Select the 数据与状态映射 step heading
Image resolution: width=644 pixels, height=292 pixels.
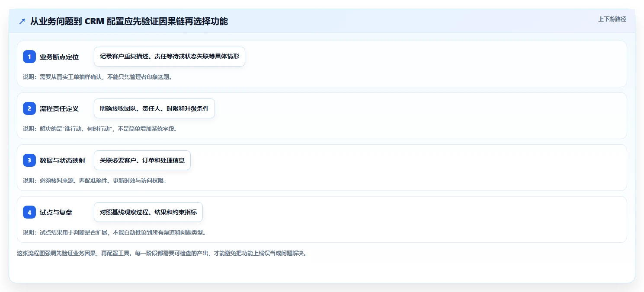(x=63, y=160)
